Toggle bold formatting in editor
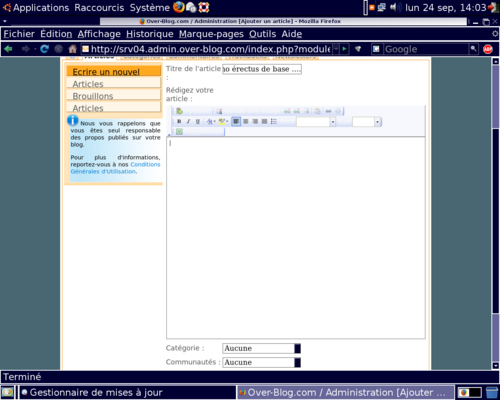Screen dimensions: 500x400 (x=179, y=121)
